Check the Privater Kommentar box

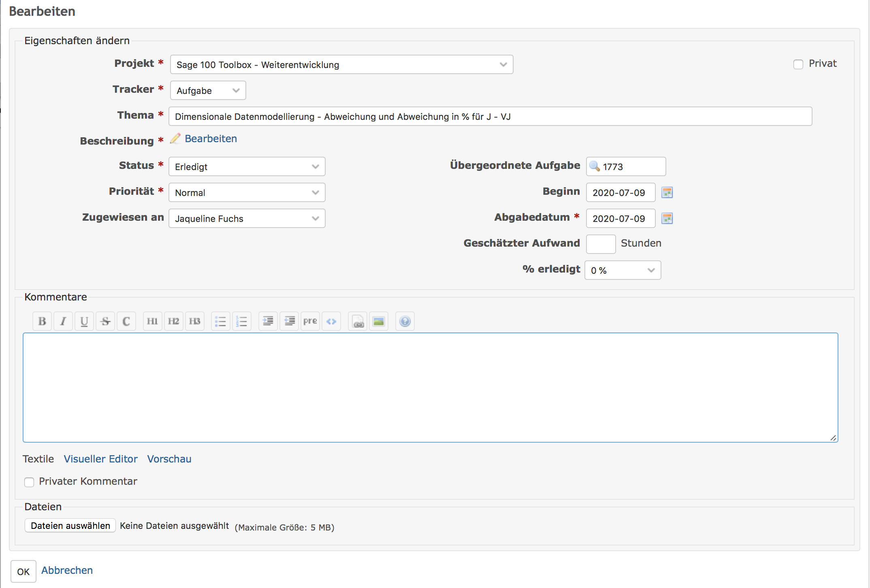[x=29, y=482]
